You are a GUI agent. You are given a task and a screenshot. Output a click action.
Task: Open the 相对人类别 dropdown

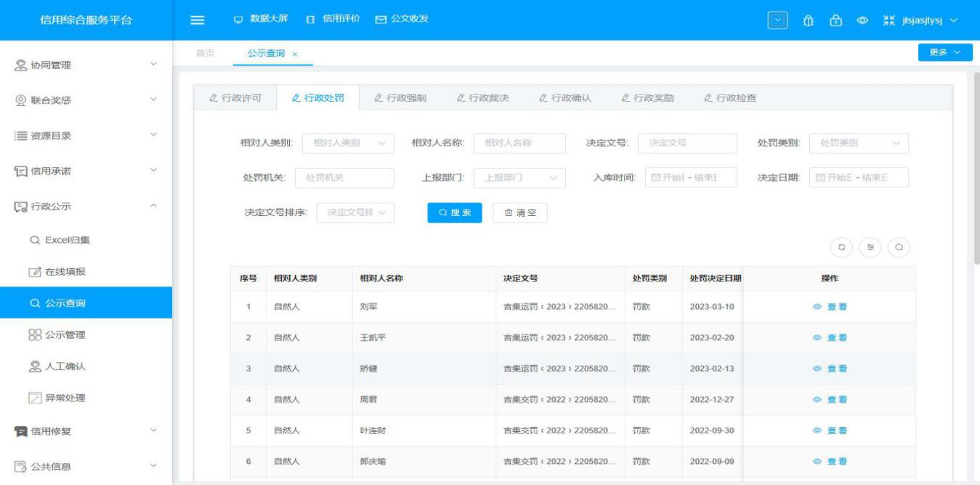348,143
